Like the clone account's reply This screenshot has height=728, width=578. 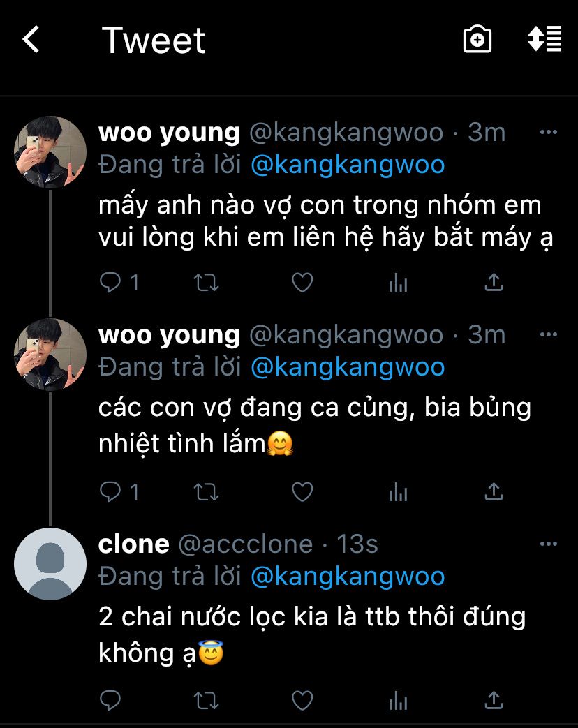click(302, 700)
